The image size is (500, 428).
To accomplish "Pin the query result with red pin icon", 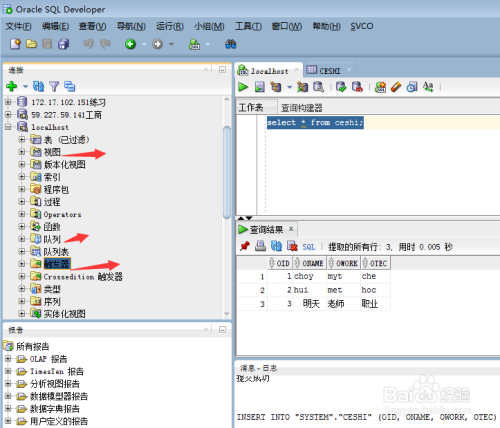I will coord(245,246).
